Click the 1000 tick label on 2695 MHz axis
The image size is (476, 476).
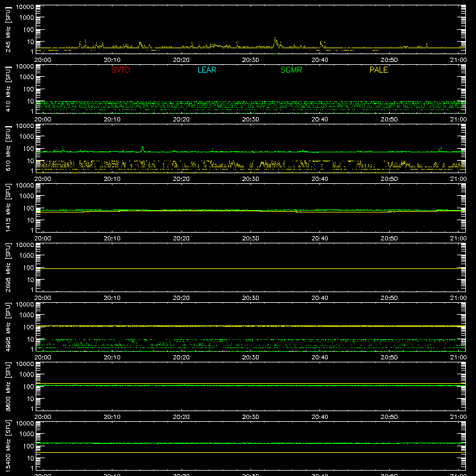(27, 255)
